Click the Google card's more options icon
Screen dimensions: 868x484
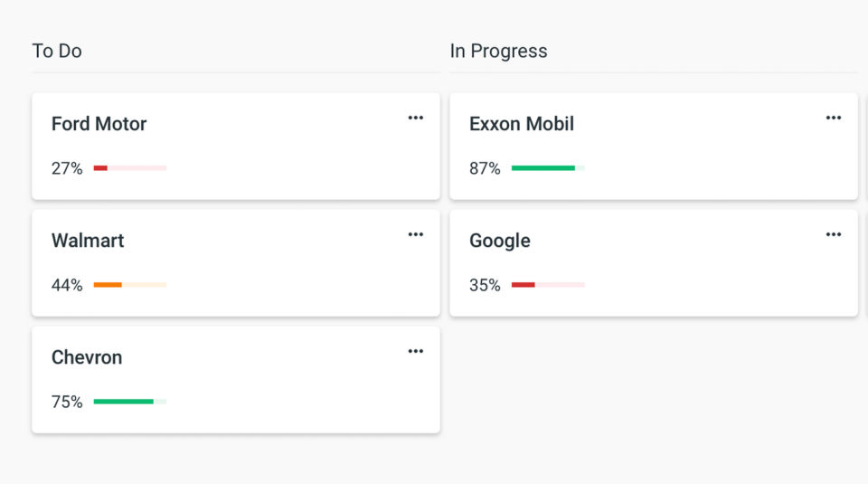tap(833, 234)
